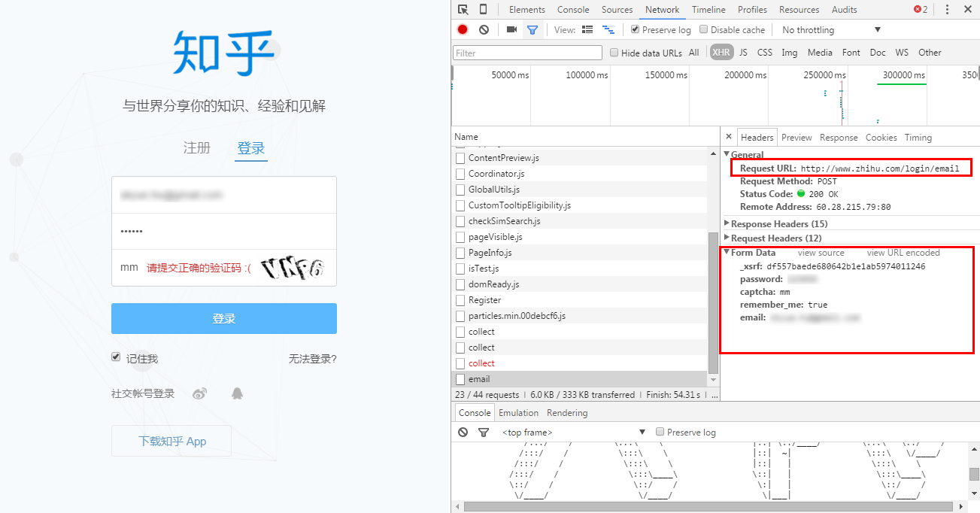Toggle console Preserve log checkbox
This screenshot has width=980, height=513.
660,432
